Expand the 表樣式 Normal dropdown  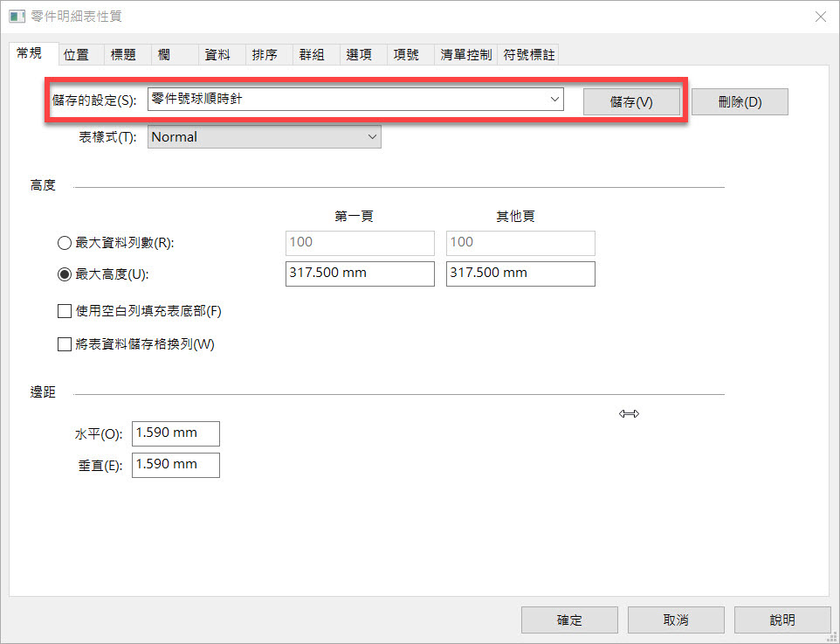pos(372,137)
